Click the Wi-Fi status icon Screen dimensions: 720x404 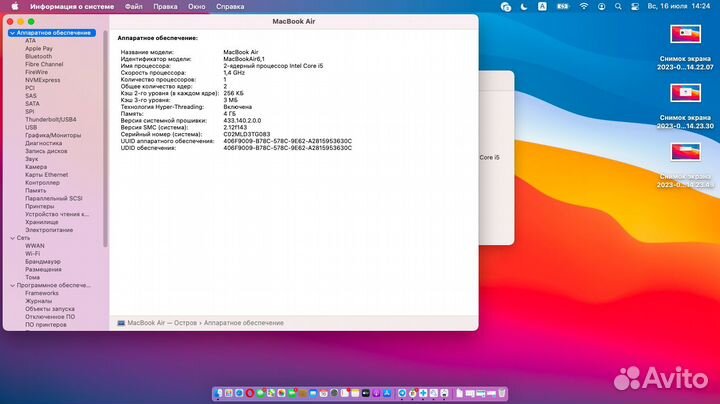click(x=584, y=6)
